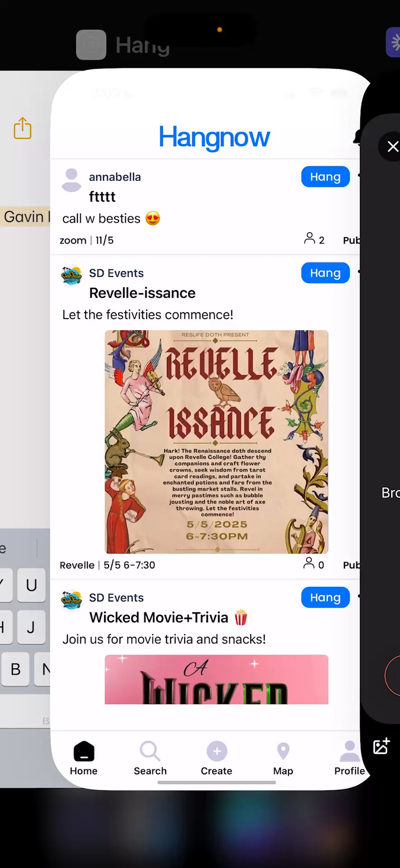Tap the Create plus icon
Screen dimensions: 400x868
coord(217,752)
